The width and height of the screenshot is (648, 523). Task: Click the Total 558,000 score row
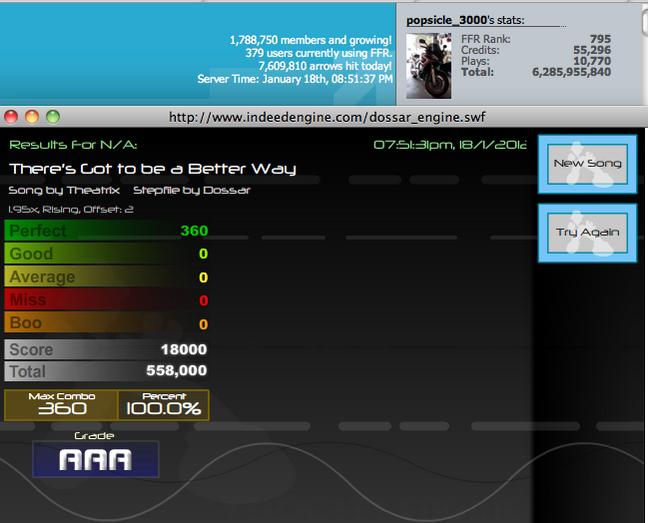(x=107, y=371)
